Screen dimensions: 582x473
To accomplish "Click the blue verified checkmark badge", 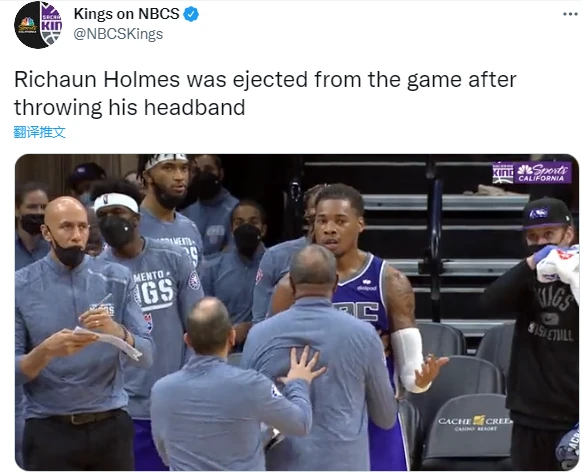I will tap(192, 14).
